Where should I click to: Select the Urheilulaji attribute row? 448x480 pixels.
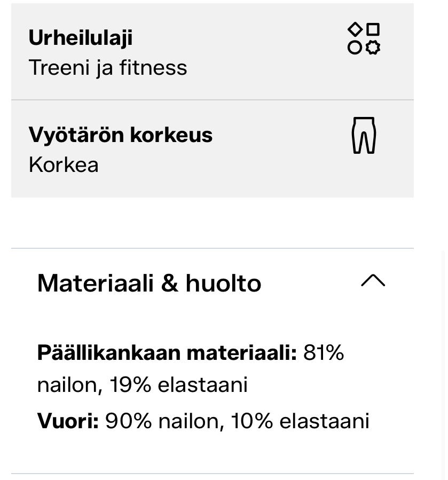tap(213, 51)
